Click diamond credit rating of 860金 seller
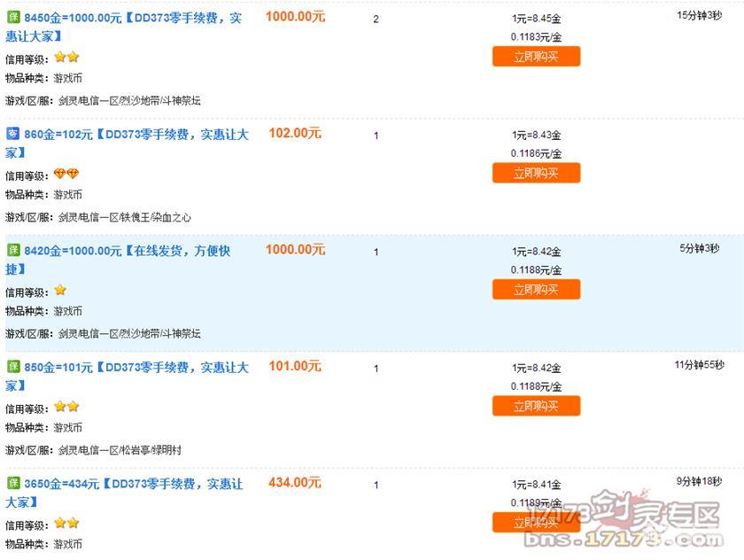The height and width of the screenshot is (560, 744). [66, 174]
